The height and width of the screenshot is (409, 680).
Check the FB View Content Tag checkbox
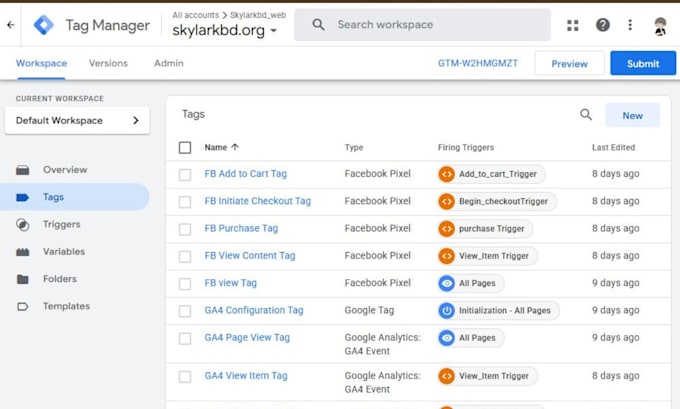coord(185,257)
